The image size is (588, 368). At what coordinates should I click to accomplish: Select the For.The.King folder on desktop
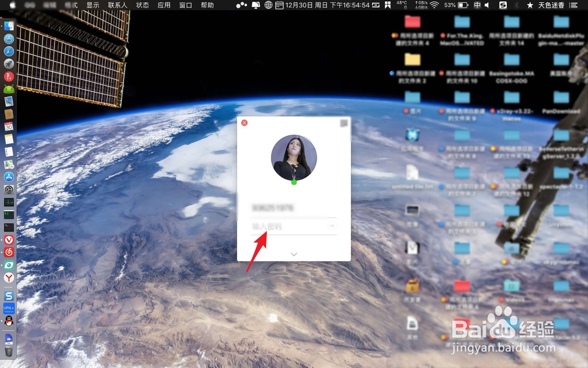click(462, 22)
